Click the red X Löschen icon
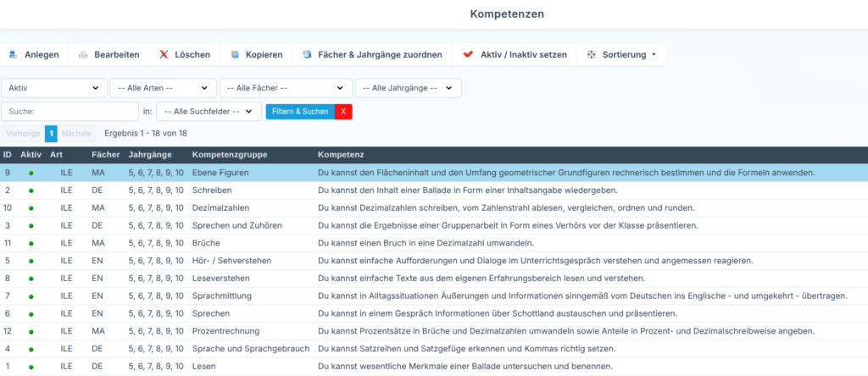Viewport: 868px width, 376px height. click(164, 55)
